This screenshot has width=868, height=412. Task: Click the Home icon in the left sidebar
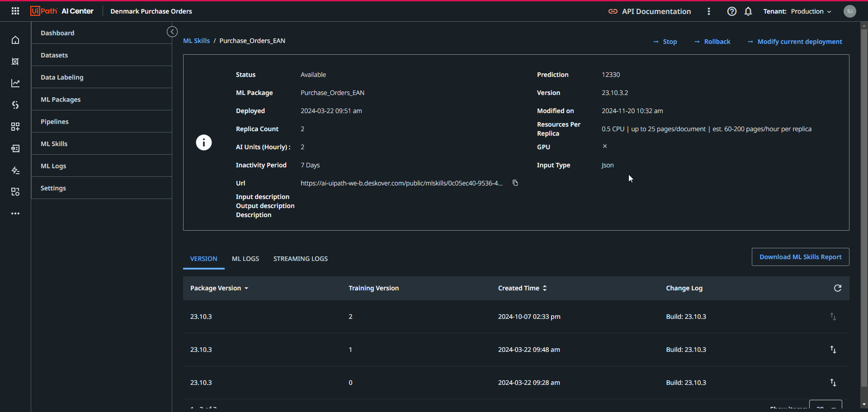tap(15, 40)
